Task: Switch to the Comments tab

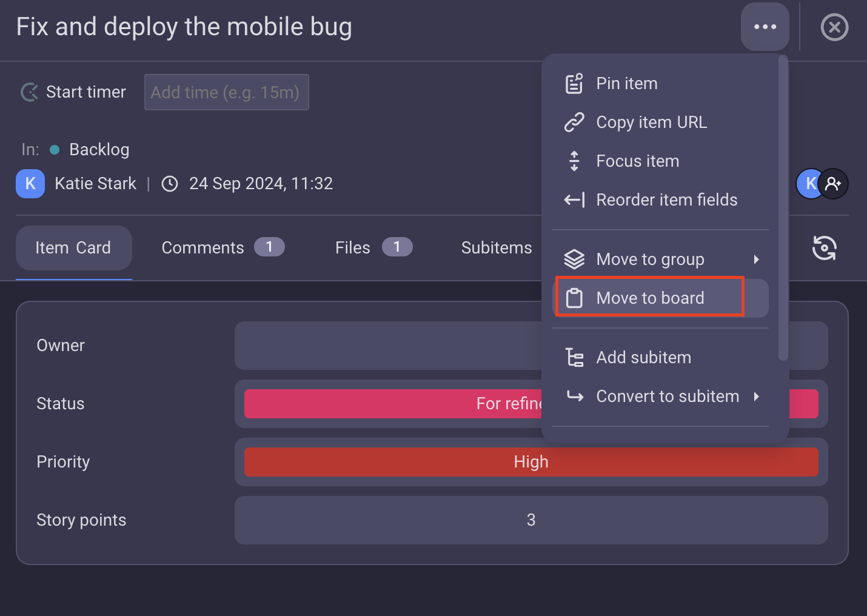Action: 223,248
